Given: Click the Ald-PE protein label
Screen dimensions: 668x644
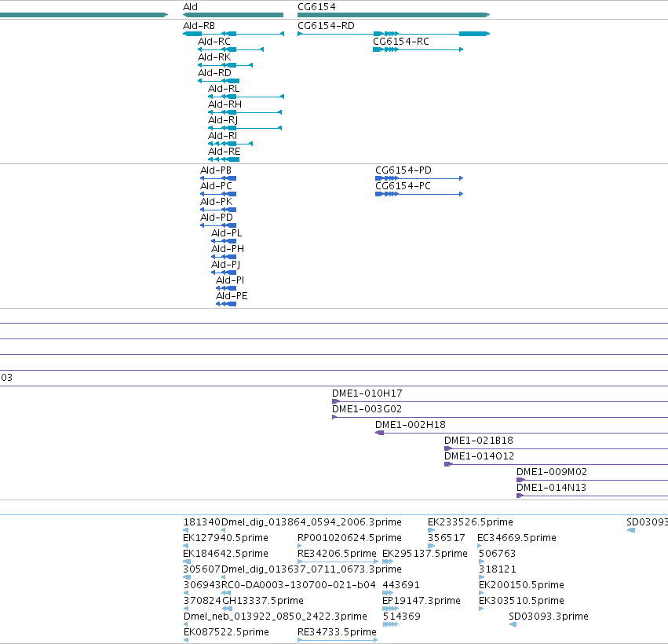Looking at the screenshot, I should coord(232,296).
